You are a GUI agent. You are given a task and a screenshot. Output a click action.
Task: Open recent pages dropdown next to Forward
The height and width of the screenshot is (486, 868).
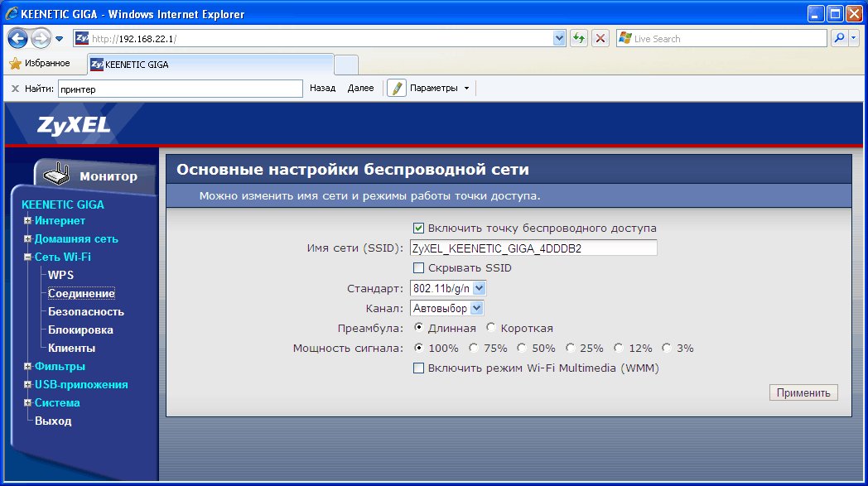click(60, 39)
